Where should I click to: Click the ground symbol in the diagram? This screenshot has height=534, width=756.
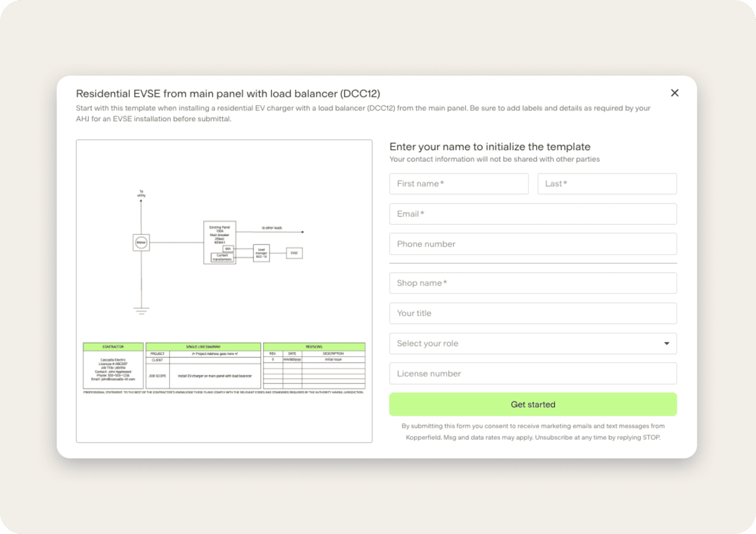point(141,311)
